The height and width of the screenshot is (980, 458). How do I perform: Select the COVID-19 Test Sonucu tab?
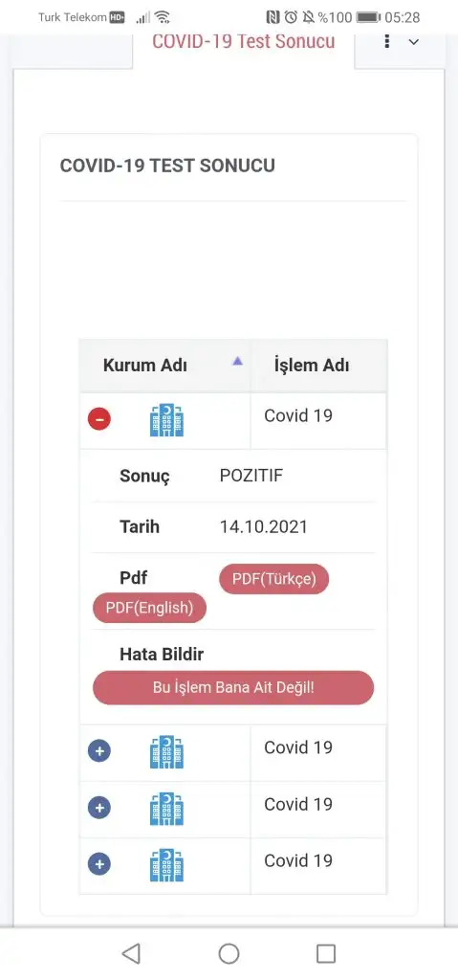pos(244,42)
